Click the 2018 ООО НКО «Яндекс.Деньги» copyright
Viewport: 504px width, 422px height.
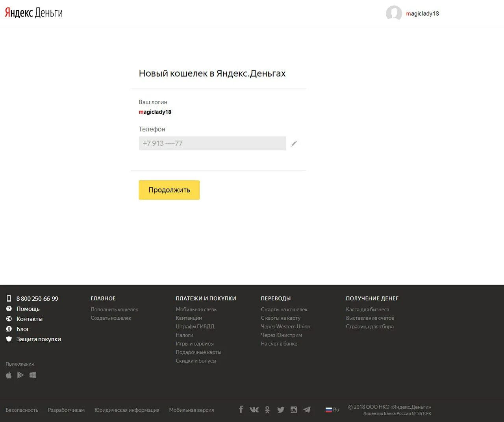click(389, 407)
